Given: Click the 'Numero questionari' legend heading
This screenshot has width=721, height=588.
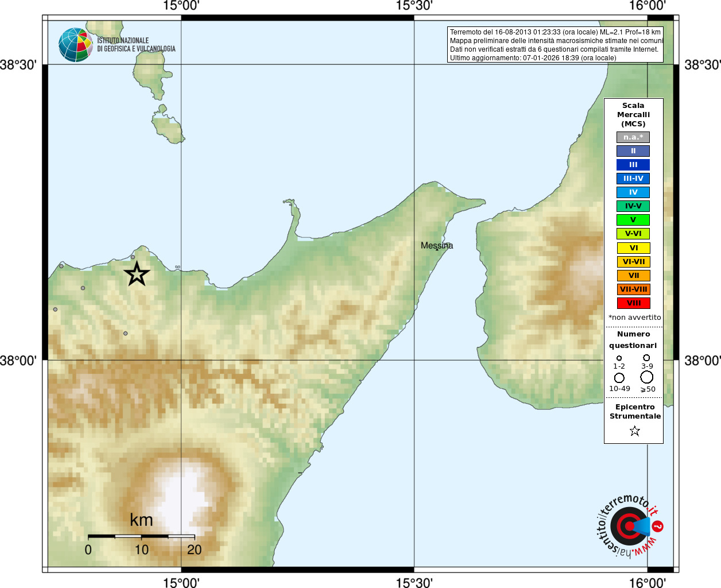Looking at the screenshot, I should (x=633, y=339).
